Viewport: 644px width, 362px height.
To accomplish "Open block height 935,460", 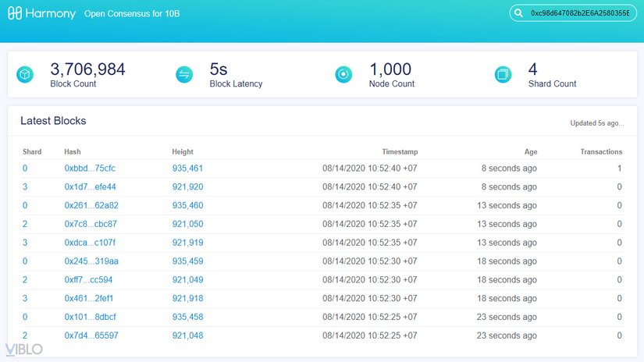I will (187, 205).
